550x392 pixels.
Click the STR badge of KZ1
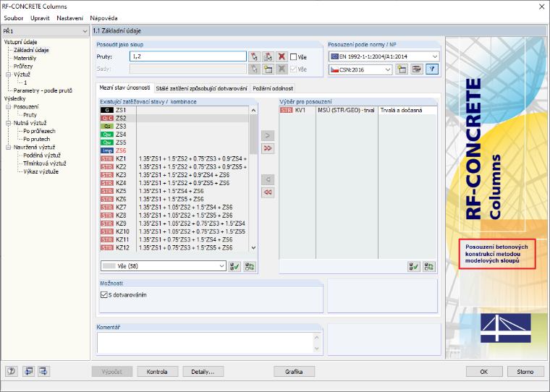(107, 159)
